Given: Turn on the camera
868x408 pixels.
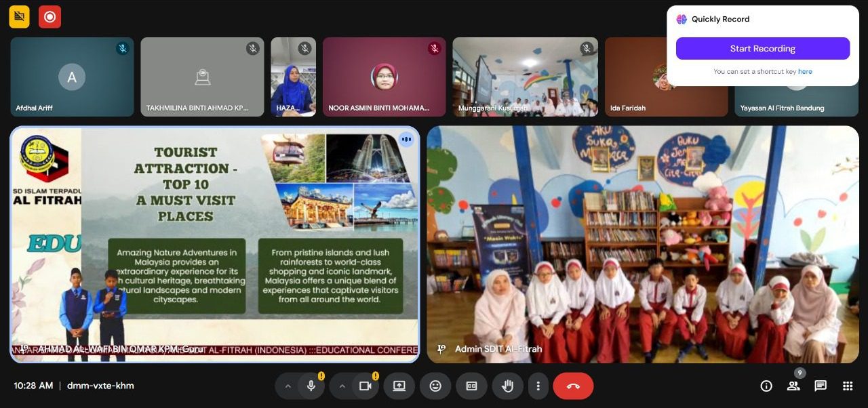Looking at the screenshot, I should tap(365, 386).
